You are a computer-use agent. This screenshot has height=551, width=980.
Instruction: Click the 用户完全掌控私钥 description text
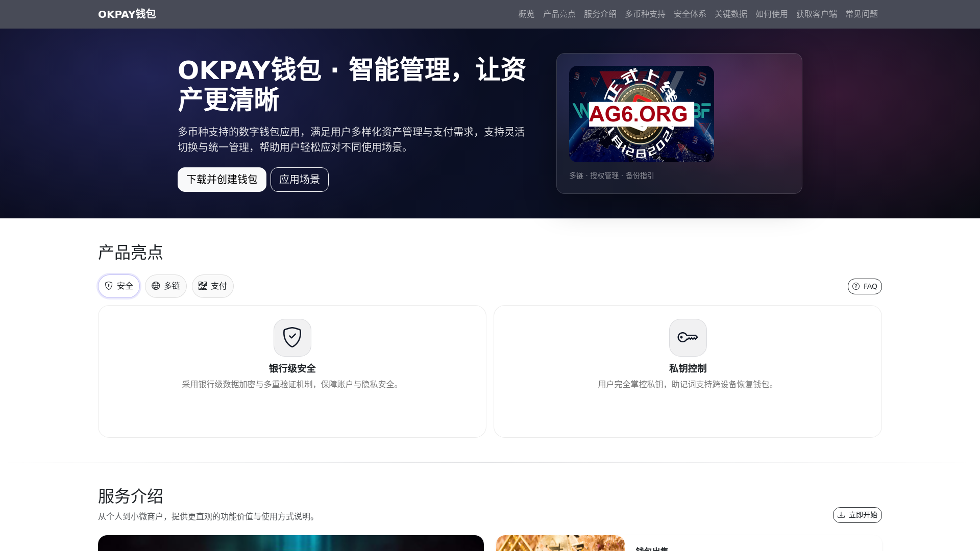688,385
